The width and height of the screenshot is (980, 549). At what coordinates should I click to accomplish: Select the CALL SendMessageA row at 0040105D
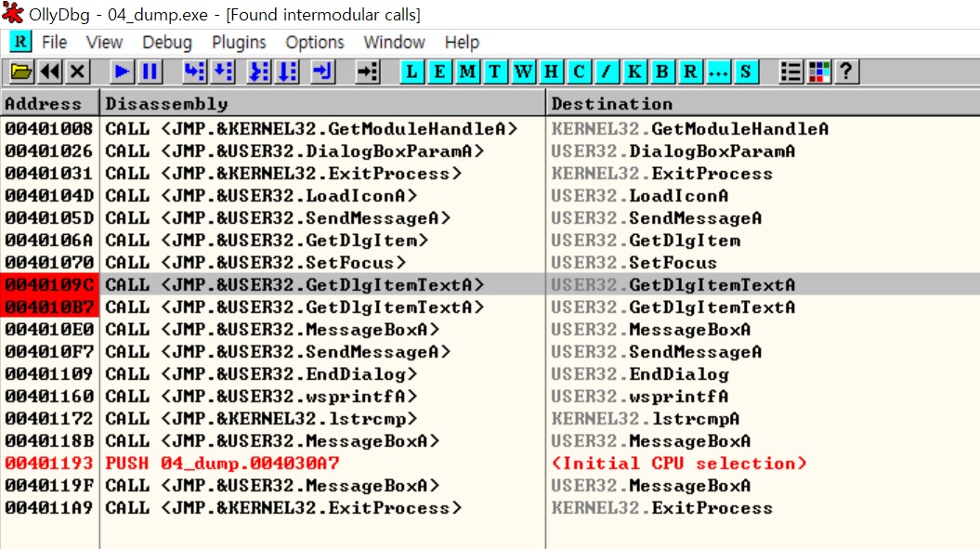490,218
